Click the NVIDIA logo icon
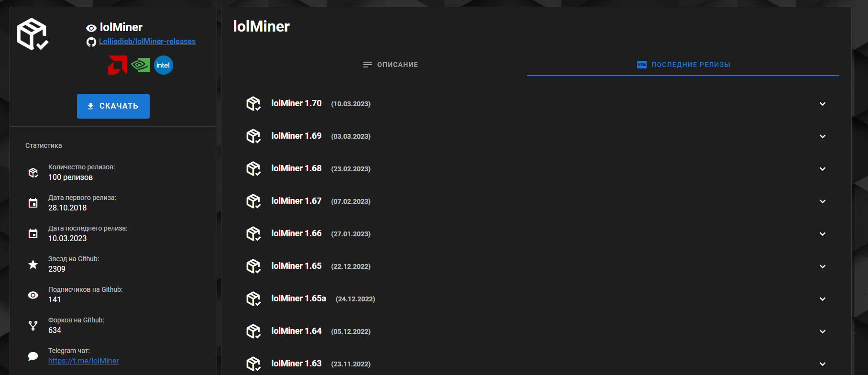 141,65
